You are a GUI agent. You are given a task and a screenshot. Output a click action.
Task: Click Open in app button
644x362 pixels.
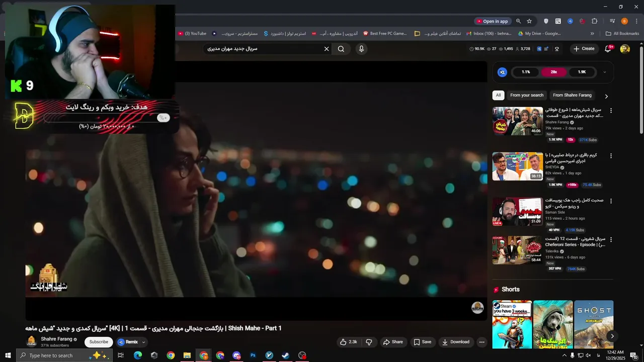coord(493,21)
